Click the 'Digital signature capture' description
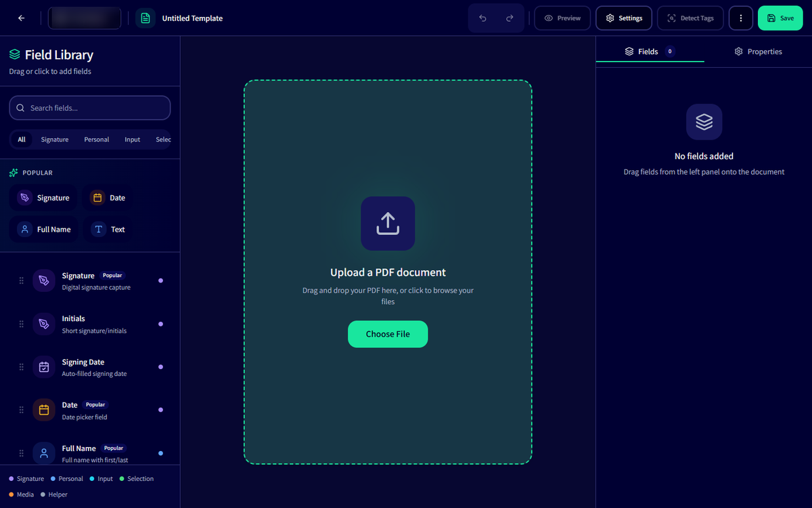 coord(96,287)
